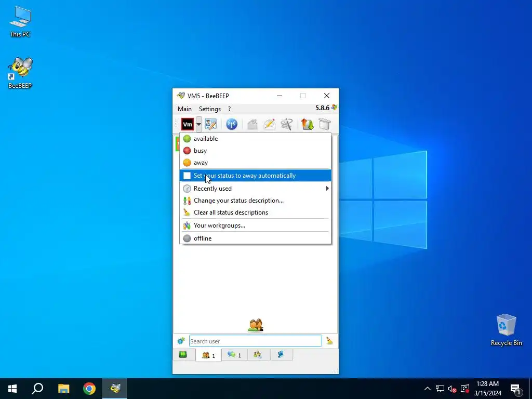Click the Vm avatar status button
This screenshot has width=532, height=399.
(x=187, y=124)
